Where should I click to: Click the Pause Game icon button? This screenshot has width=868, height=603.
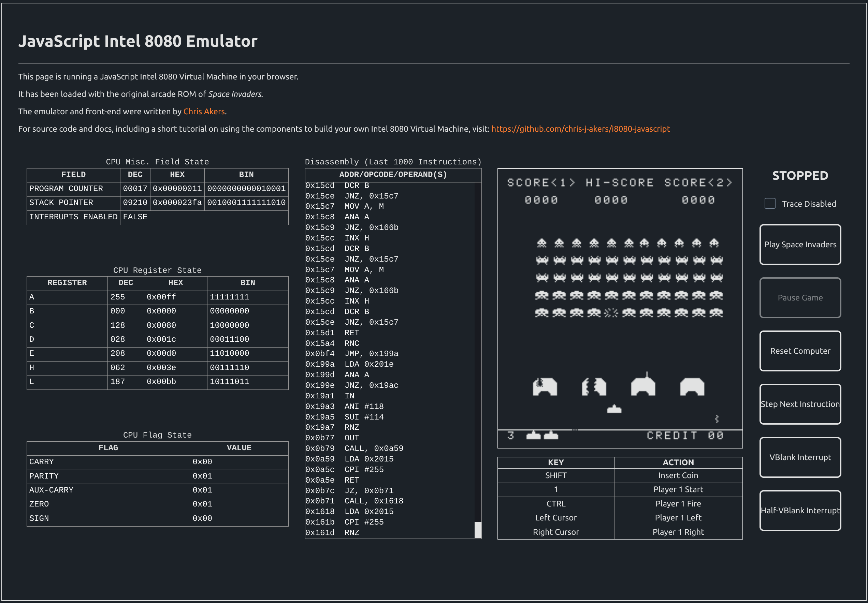click(801, 297)
